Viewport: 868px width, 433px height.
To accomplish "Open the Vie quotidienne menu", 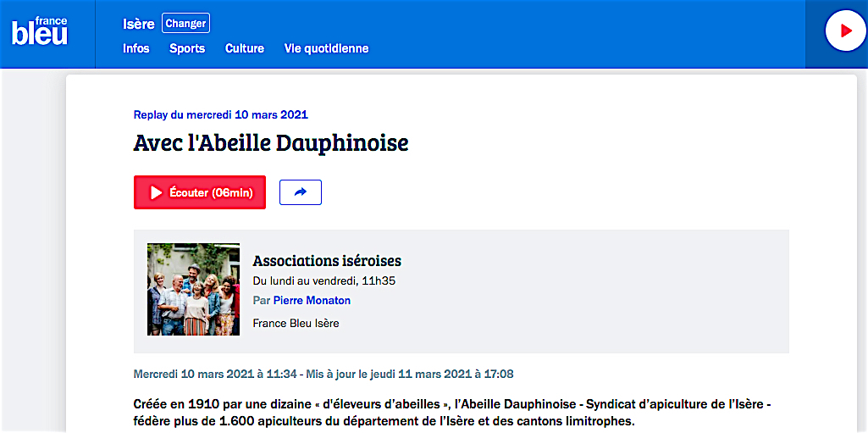I will click(x=326, y=49).
